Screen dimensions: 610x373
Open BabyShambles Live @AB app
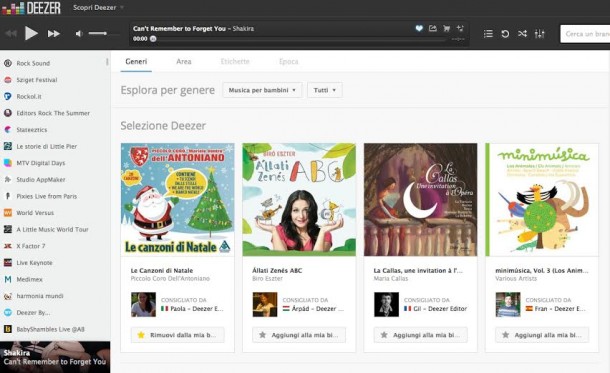click(44, 329)
